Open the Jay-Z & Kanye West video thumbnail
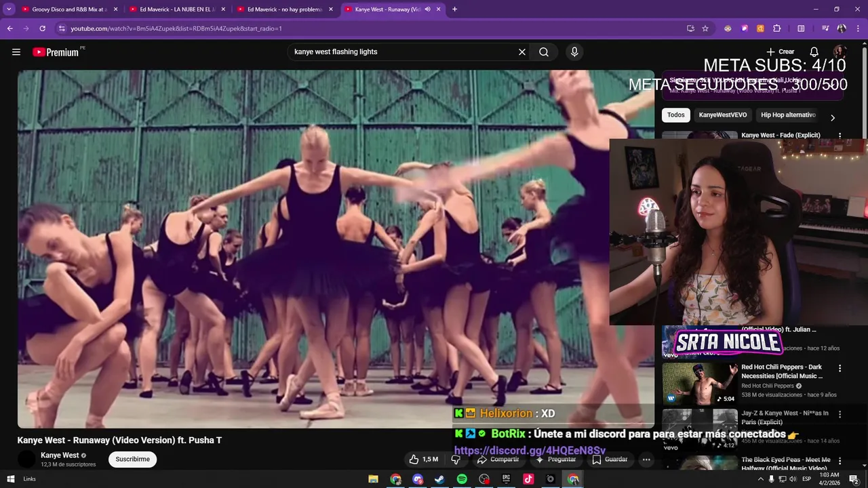Image resolution: width=868 pixels, height=488 pixels. [x=700, y=430]
